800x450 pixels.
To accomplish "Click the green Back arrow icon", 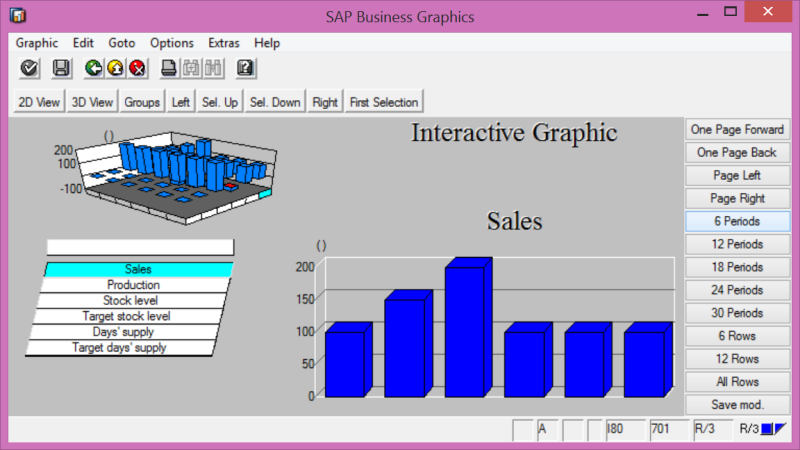I will coord(93,68).
